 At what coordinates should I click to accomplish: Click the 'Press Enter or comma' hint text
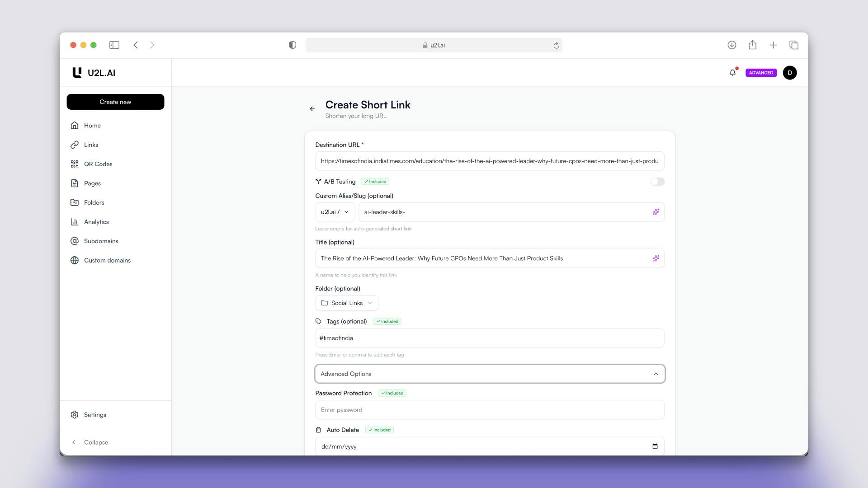[x=359, y=355]
